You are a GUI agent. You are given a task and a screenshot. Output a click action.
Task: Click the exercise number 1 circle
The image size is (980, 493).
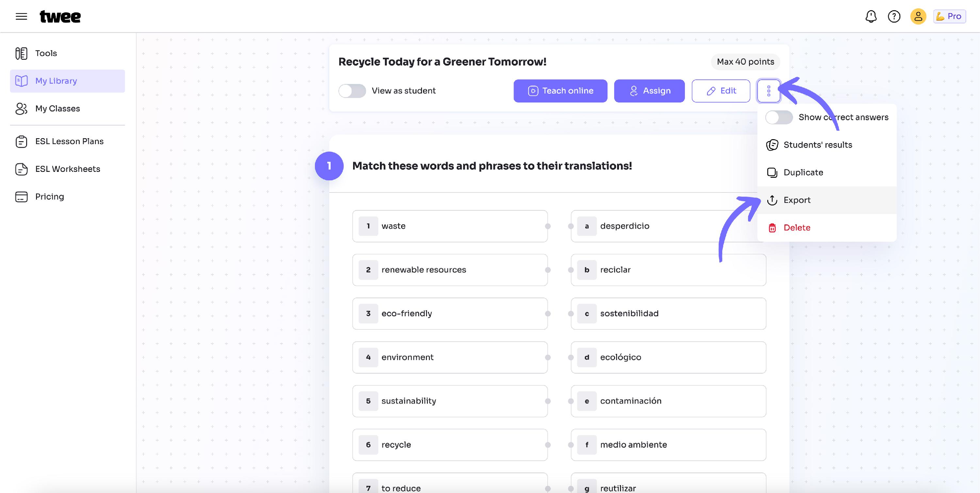pyautogui.click(x=329, y=166)
